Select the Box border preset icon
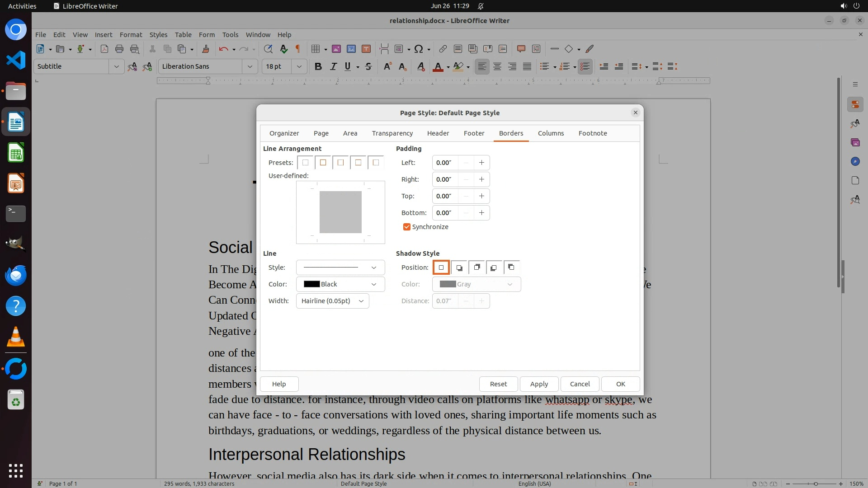 (323, 163)
